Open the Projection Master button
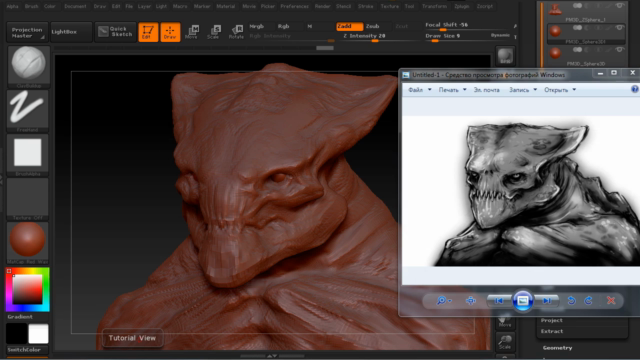640x360 pixels. tap(27, 32)
